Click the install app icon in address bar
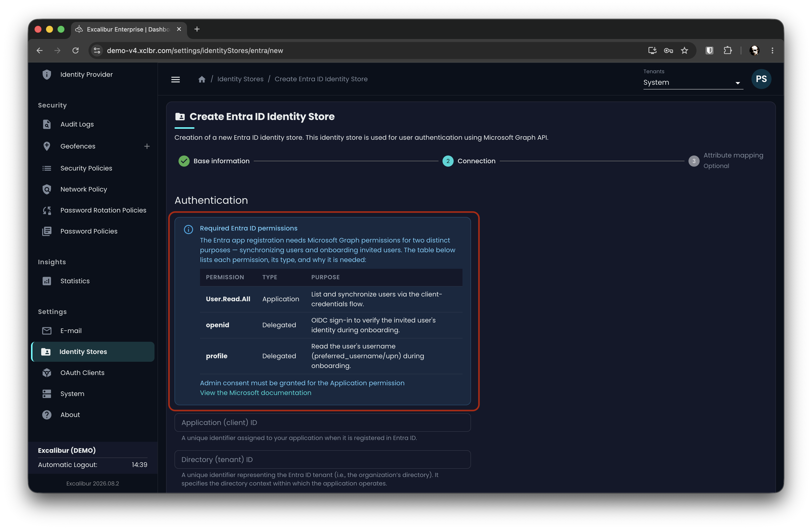Viewport: 812px width, 530px height. pos(652,50)
